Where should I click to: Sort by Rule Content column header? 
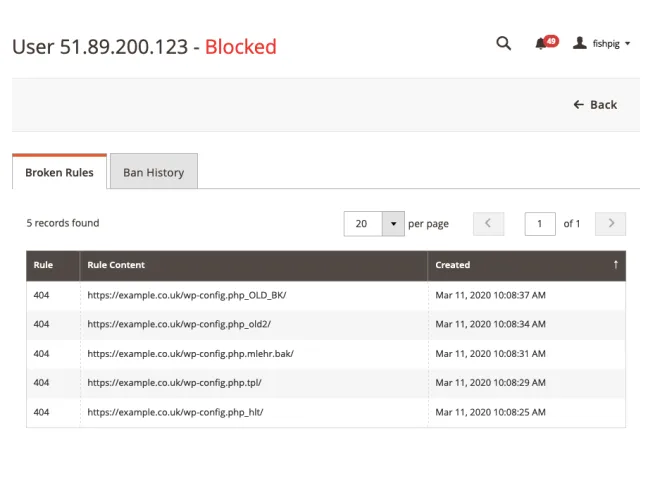pyautogui.click(x=116, y=265)
